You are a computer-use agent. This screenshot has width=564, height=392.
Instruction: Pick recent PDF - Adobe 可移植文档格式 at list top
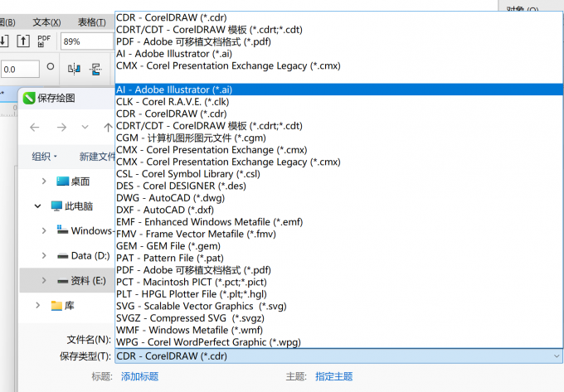tap(339, 41)
